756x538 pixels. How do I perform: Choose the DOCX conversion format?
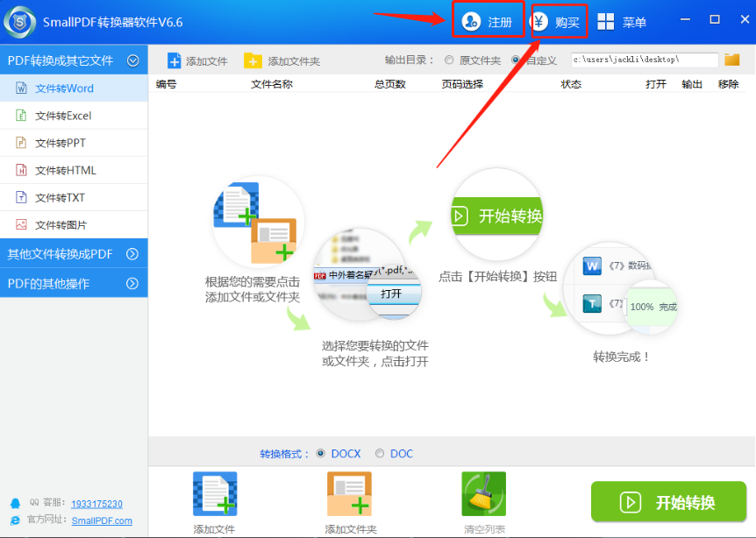321,453
